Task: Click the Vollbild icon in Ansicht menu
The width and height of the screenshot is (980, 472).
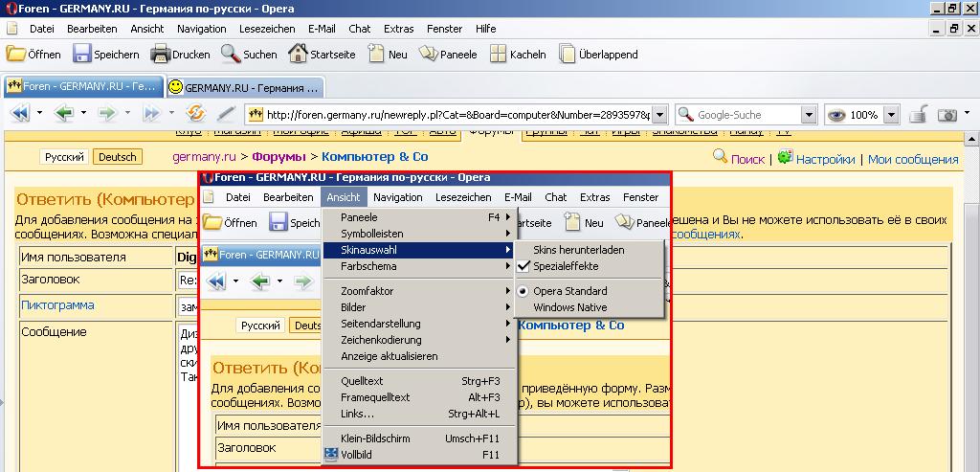Action: [331, 455]
